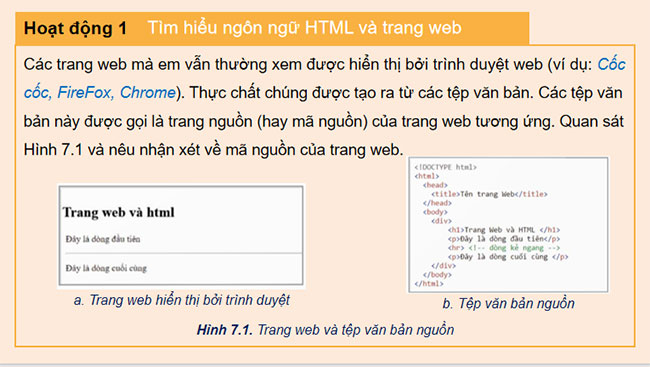The height and width of the screenshot is (367, 650).
Task: Click caption 'b. Tệp văn bản nguồn'
Action: pos(508,304)
